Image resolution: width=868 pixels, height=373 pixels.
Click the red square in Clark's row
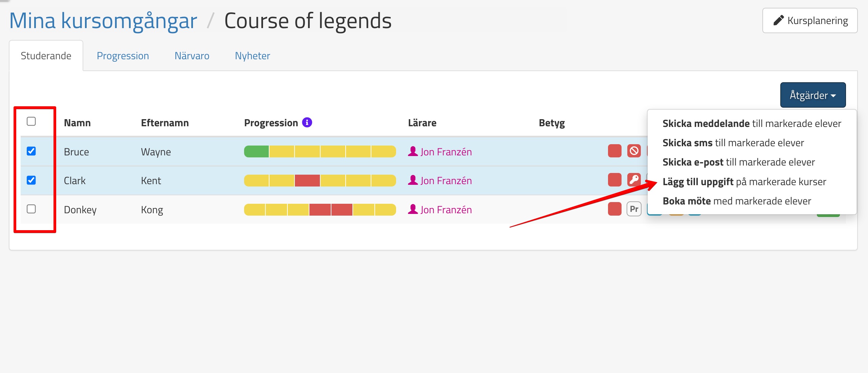[x=614, y=180]
